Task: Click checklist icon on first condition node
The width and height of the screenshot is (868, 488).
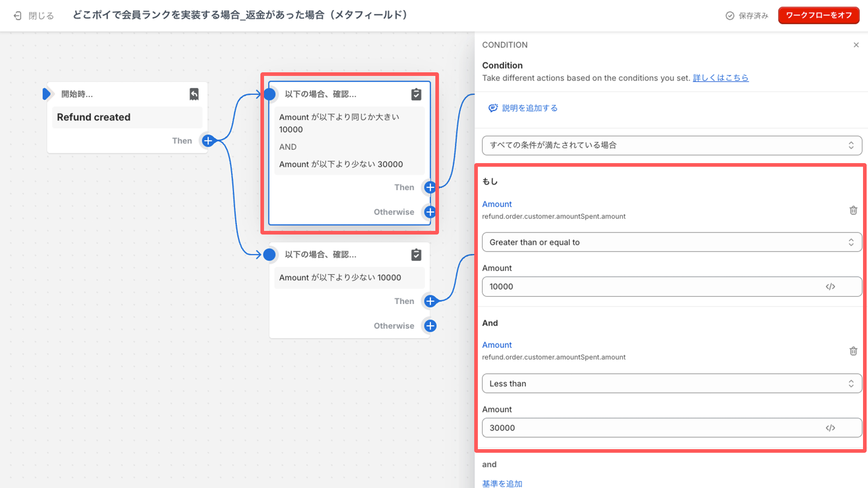Action: pyautogui.click(x=416, y=94)
